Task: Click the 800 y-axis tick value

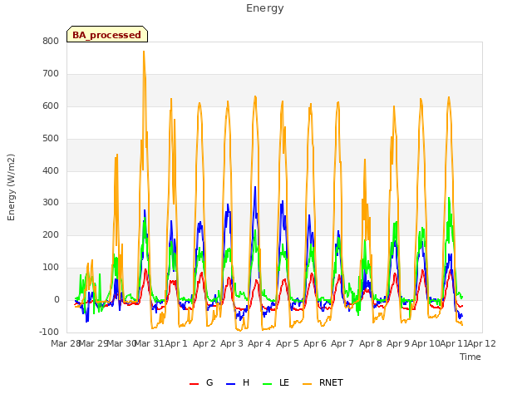Action: click(x=51, y=42)
